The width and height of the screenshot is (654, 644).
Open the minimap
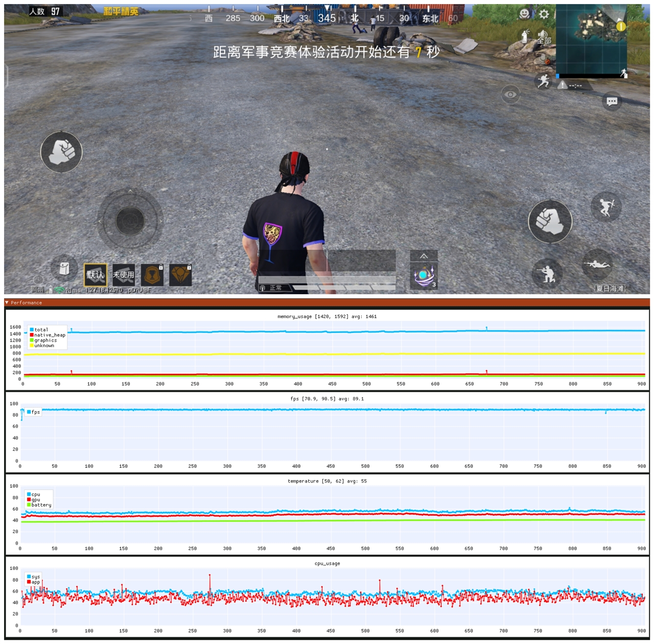[592, 41]
